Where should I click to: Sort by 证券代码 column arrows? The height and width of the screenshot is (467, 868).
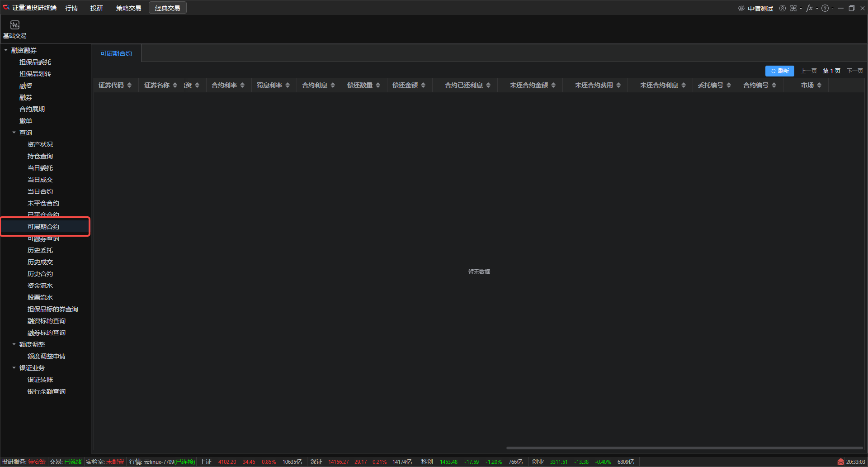(x=129, y=85)
